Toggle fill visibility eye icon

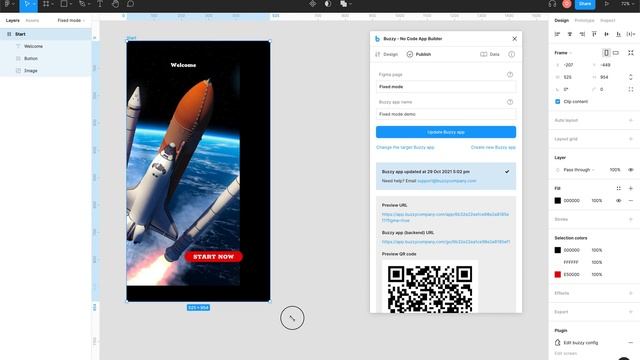619,201
